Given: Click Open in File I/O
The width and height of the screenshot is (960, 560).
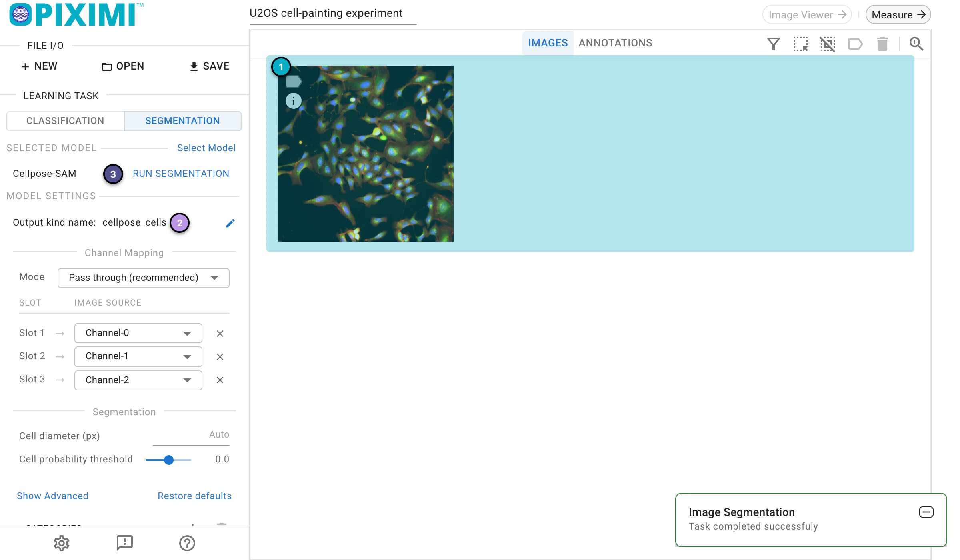Looking at the screenshot, I should coord(123,66).
